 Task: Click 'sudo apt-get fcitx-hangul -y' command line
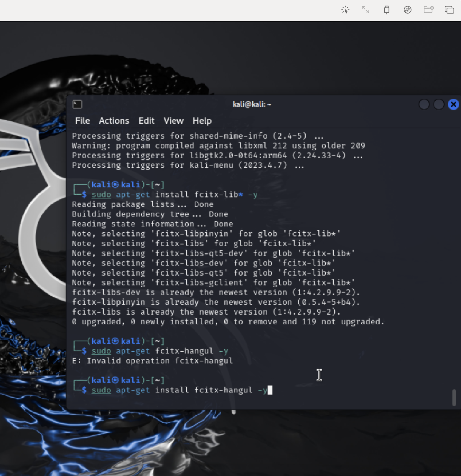[160, 351]
